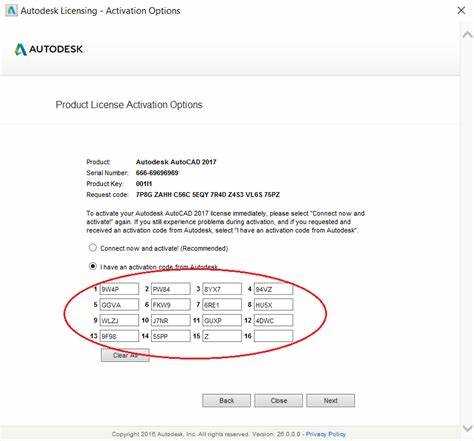Click the Close button at bottom
Screen dimensions: 474x441
click(278, 400)
